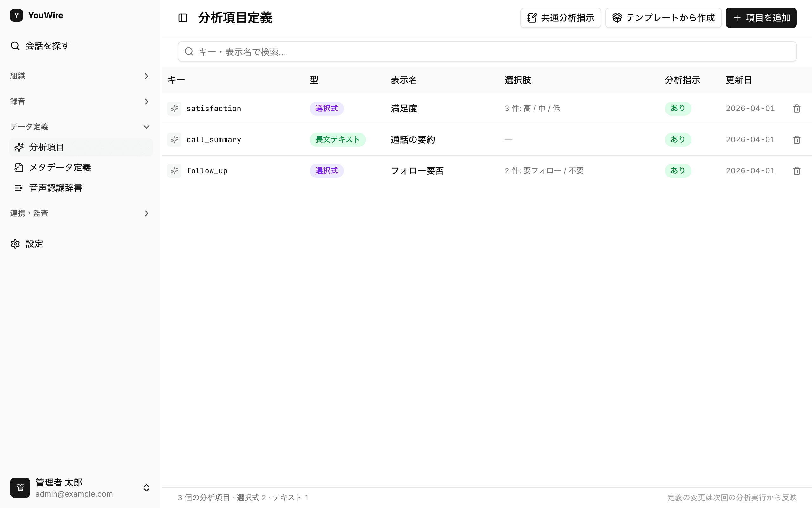Click the 項目を追加 button
The height and width of the screenshot is (508, 812).
tap(761, 18)
